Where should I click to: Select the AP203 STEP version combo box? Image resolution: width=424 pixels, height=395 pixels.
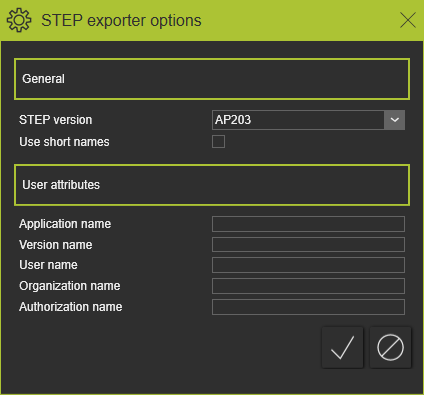click(308, 120)
